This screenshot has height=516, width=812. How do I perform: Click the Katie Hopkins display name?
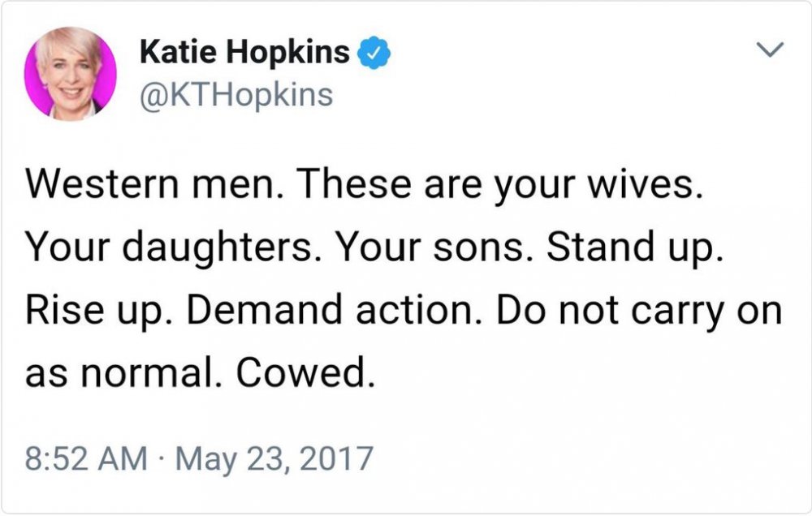tap(244, 54)
